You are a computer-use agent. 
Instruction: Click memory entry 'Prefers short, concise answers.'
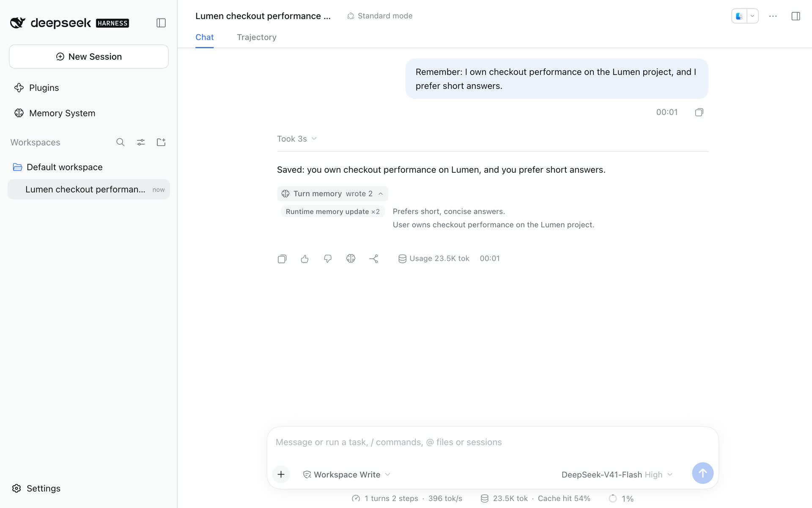point(449,211)
